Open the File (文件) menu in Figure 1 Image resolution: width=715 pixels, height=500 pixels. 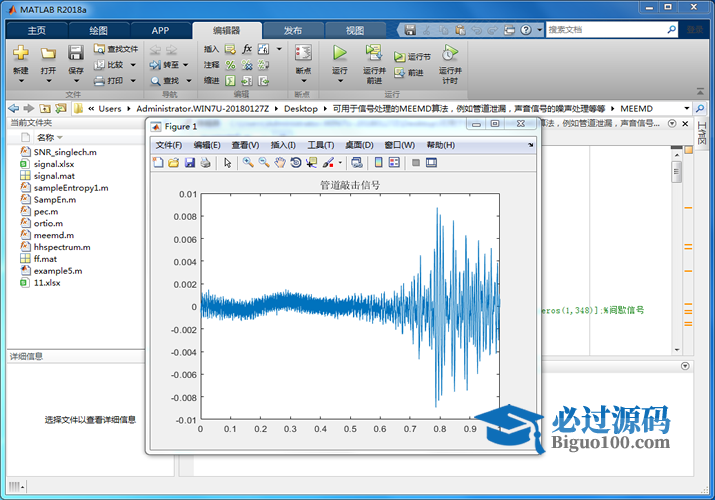169,145
